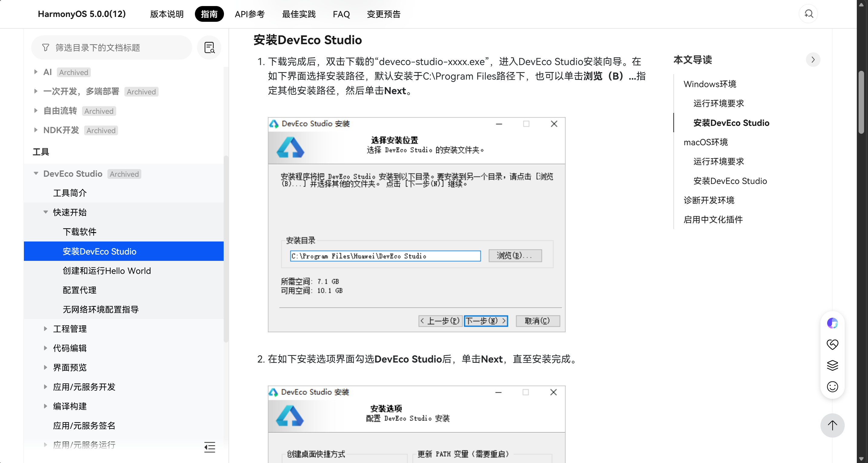This screenshot has width=868, height=463.
Task: Jump to 诊断开发环境 in outline
Action: [x=709, y=200]
